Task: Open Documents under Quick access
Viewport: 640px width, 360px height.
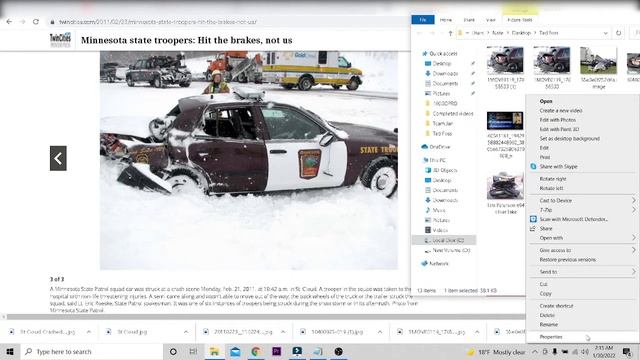Action: coord(445,84)
